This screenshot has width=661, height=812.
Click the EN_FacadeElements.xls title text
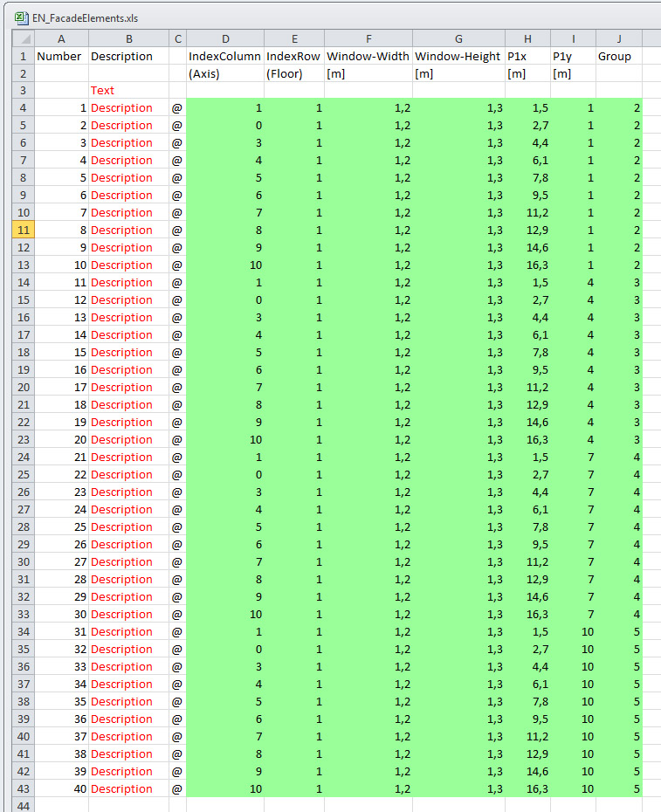85,18
